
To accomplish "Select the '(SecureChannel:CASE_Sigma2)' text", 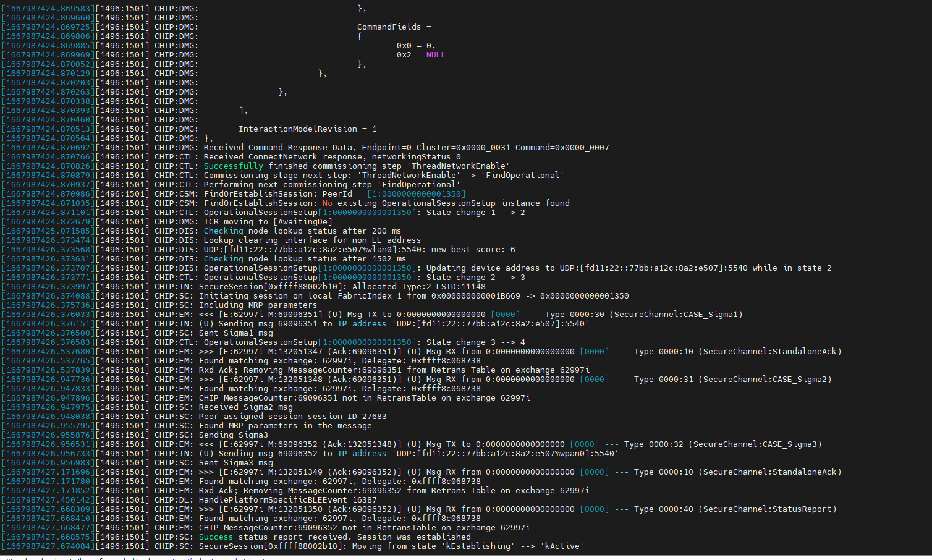I will click(765, 380).
